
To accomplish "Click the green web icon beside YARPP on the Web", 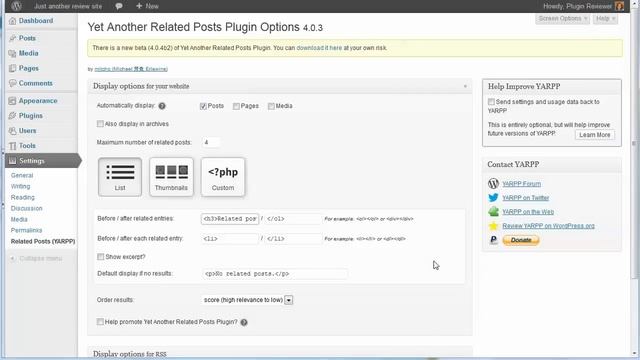I will coord(493,211).
